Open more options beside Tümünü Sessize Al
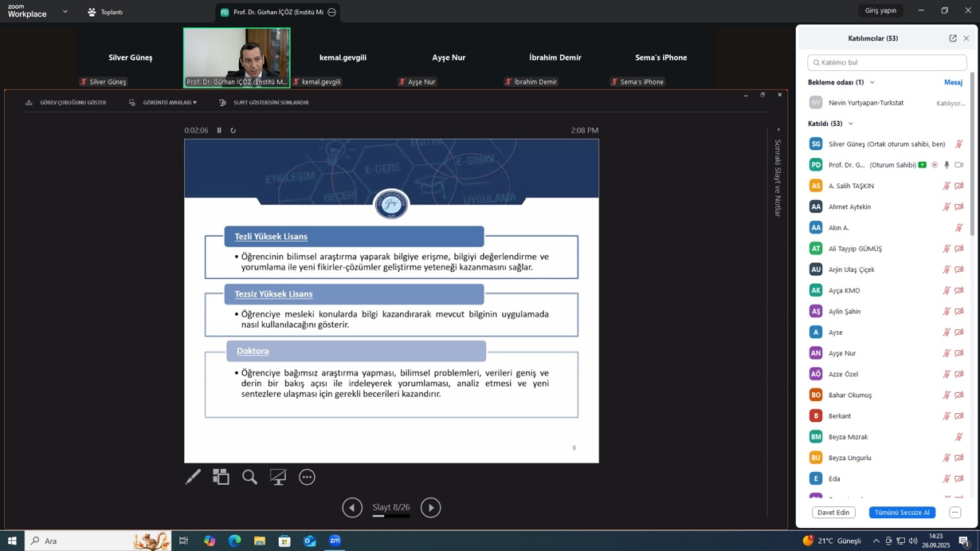980x551 pixels. pyautogui.click(x=955, y=513)
